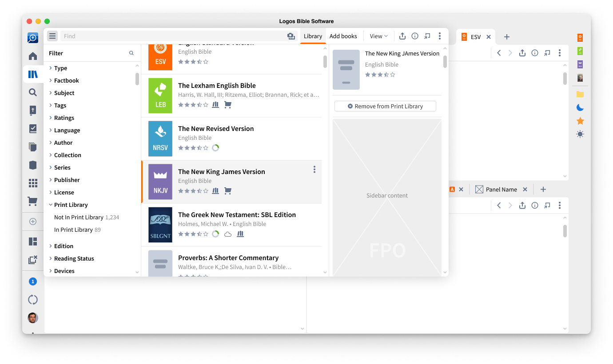Click the sync arrows icon in the sidebar
The width and height of the screenshot is (613, 364).
pos(33,300)
